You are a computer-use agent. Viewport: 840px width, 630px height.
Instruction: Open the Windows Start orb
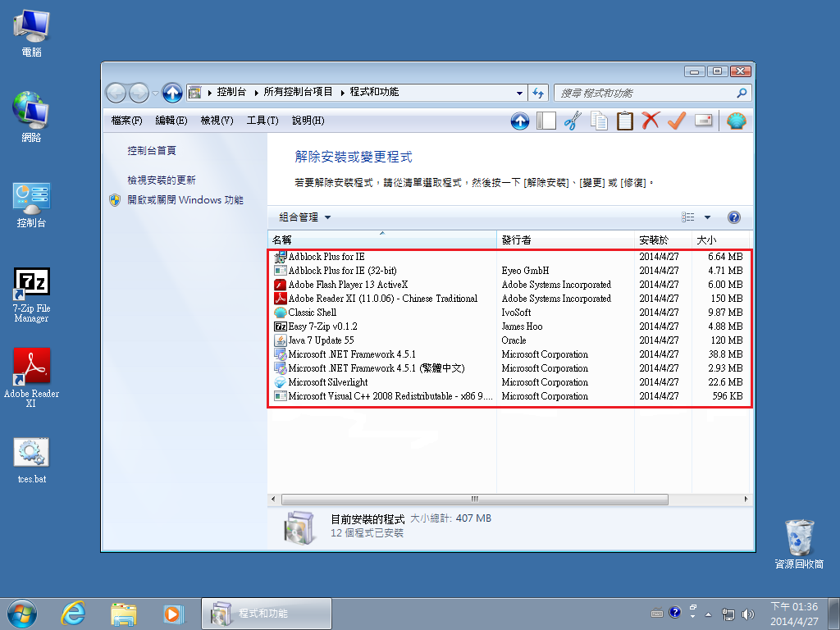(x=22, y=614)
